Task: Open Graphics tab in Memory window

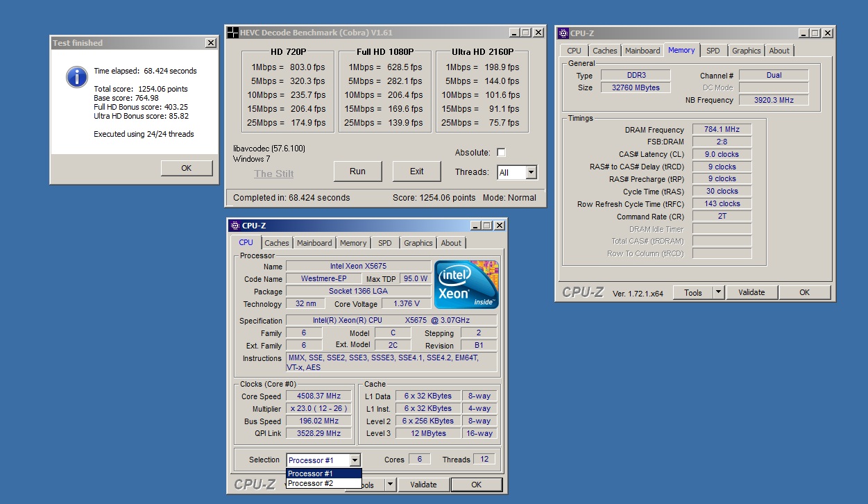Action: tap(746, 51)
